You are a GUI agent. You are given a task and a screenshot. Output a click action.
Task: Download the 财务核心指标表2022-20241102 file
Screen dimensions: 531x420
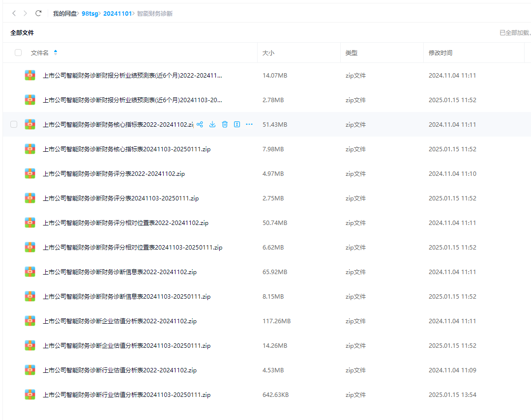click(x=212, y=124)
